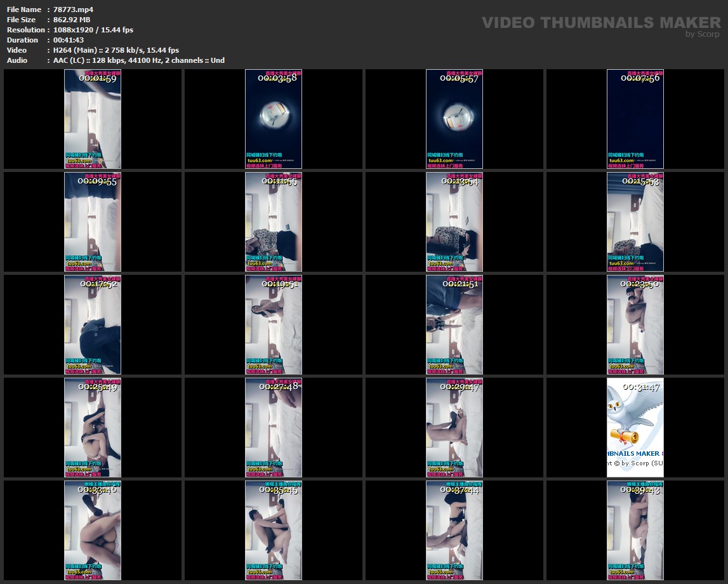The image size is (728, 584).
Task: Open the thumbnail at 00:15:53
Action: 635,222
